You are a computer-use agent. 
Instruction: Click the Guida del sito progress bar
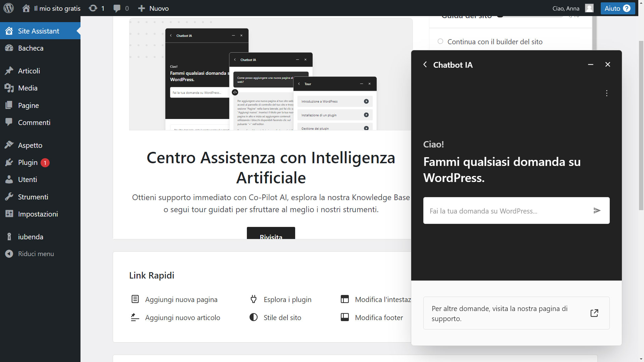(530, 16)
